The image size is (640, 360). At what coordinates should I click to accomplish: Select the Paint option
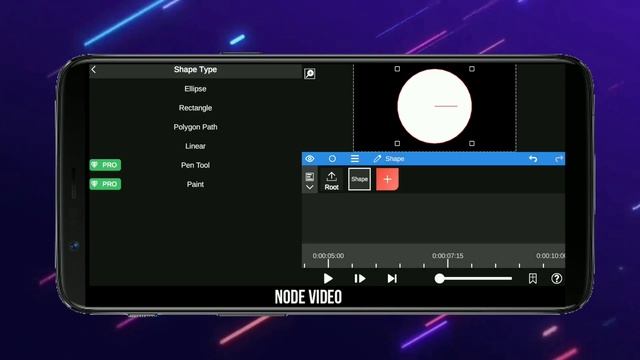pyautogui.click(x=195, y=184)
